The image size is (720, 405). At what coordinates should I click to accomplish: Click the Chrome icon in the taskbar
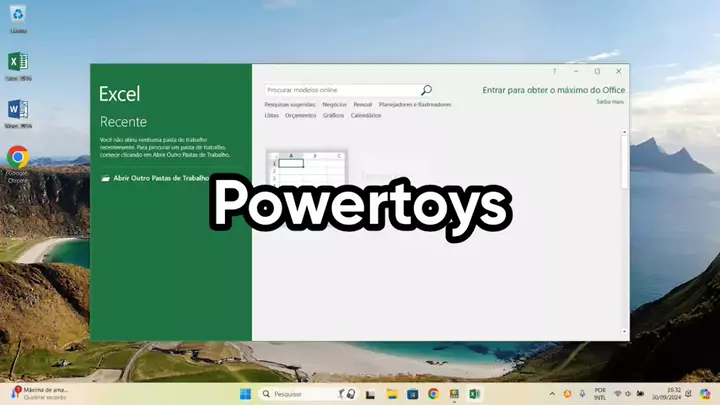coord(433,394)
